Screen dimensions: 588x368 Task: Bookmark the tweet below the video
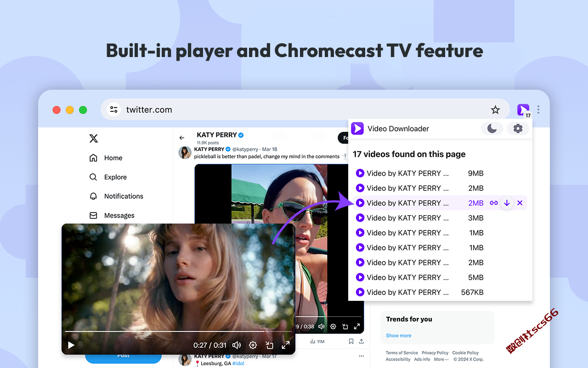coord(351,341)
